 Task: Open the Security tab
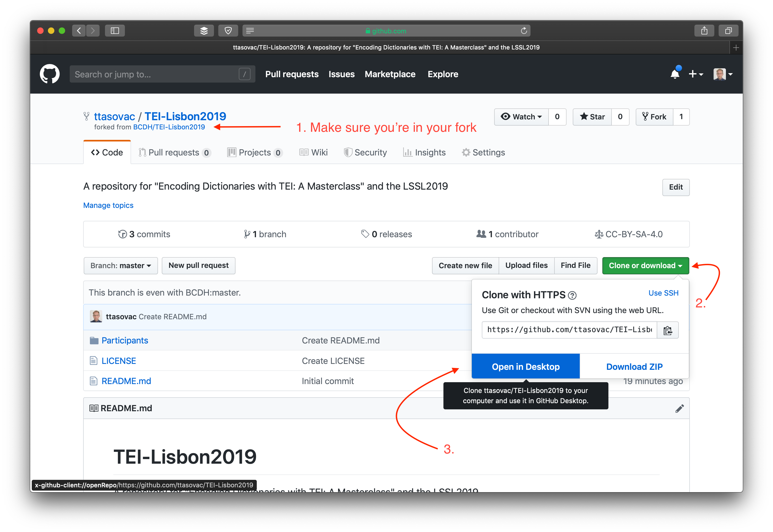(x=365, y=153)
